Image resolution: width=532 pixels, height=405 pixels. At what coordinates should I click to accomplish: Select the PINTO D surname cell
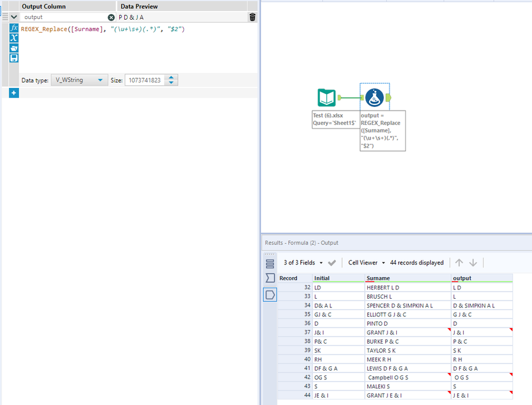408,323
